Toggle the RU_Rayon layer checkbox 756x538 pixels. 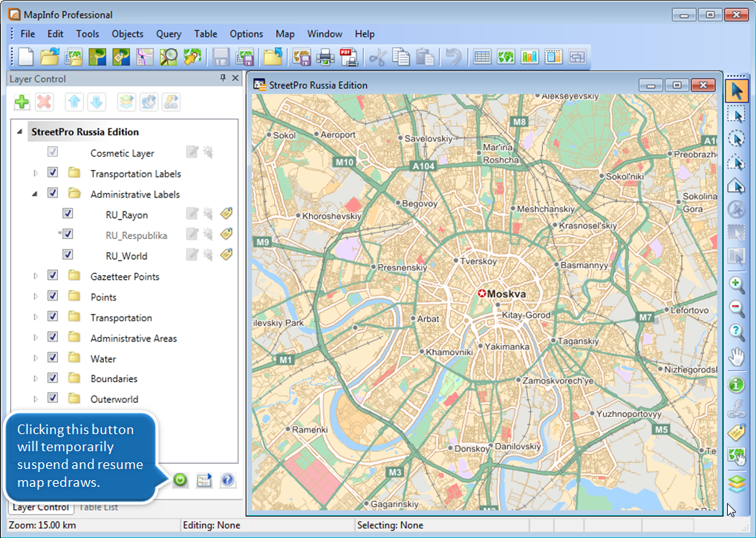tap(68, 214)
